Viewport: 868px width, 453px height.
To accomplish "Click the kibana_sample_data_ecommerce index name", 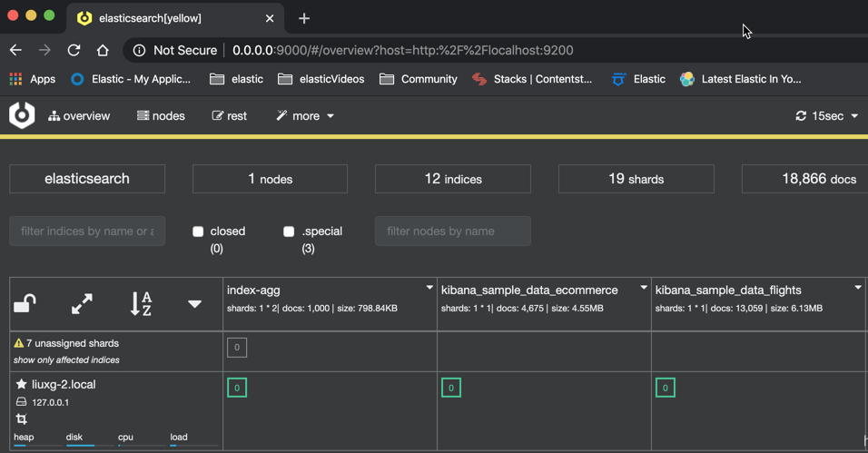I will [529, 291].
